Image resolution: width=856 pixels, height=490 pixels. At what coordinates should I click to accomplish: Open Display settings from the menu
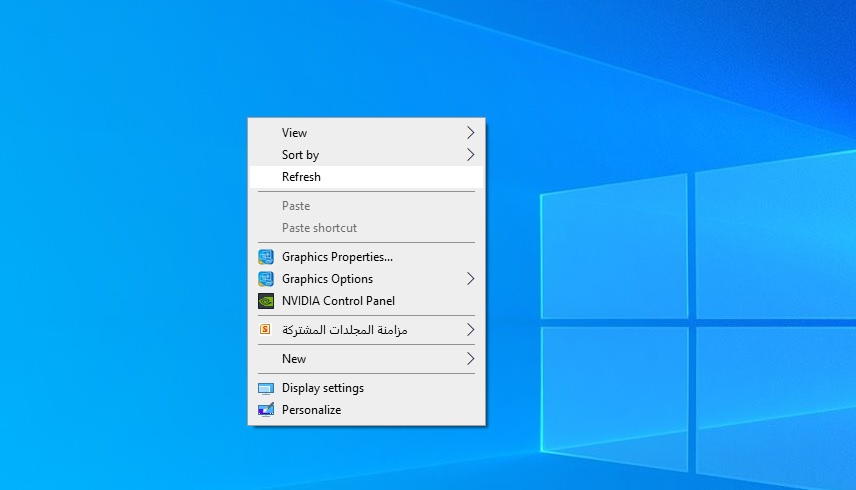coord(366,388)
